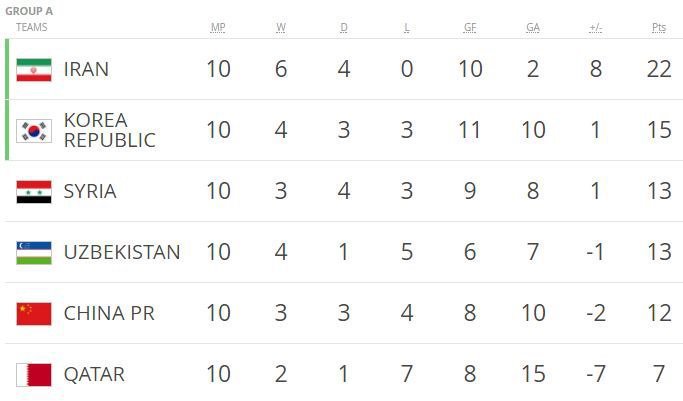The height and width of the screenshot is (401, 683).
Task: Click the GF goals-for column header
Action: click(470, 27)
